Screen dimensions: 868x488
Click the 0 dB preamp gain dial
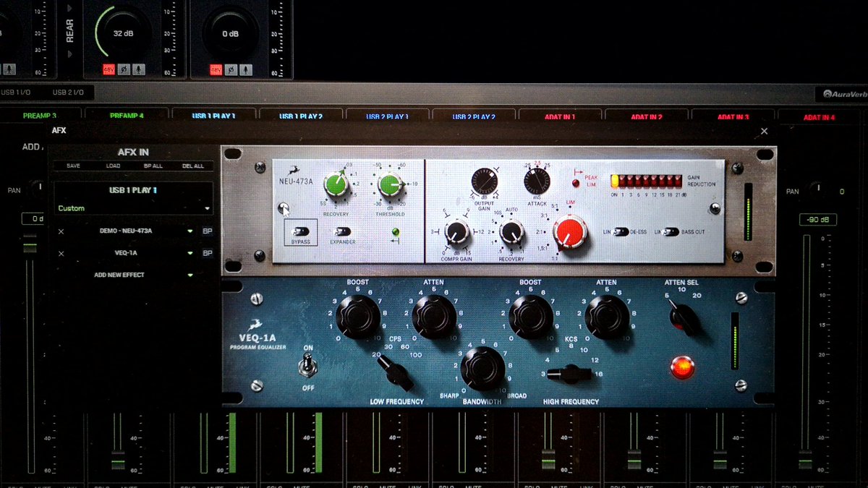(x=230, y=33)
